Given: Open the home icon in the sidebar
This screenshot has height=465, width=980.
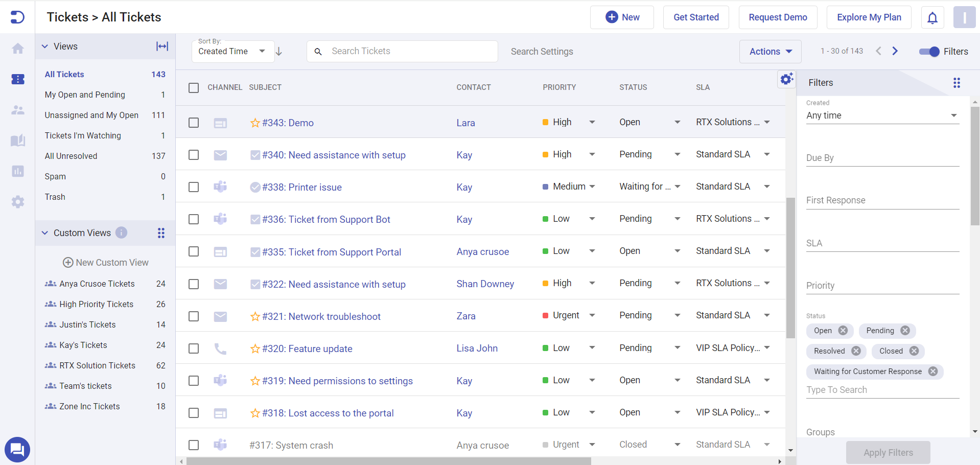Looking at the screenshot, I should (x=18, y=49).
